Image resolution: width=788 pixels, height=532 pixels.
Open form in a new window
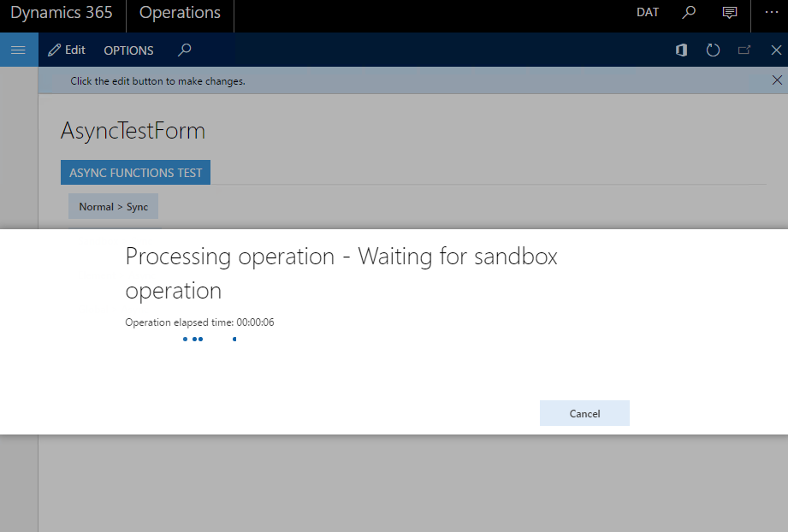point(744,50)
